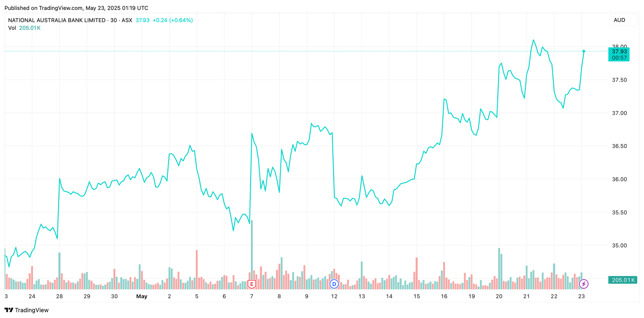
Task: Click the date label 16 on the time axis
Action: point(444,296)
